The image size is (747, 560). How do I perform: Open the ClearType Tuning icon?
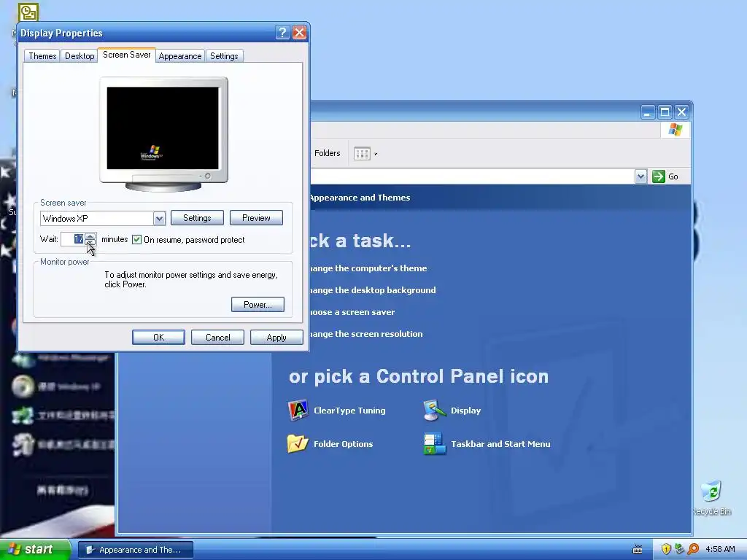298,411
